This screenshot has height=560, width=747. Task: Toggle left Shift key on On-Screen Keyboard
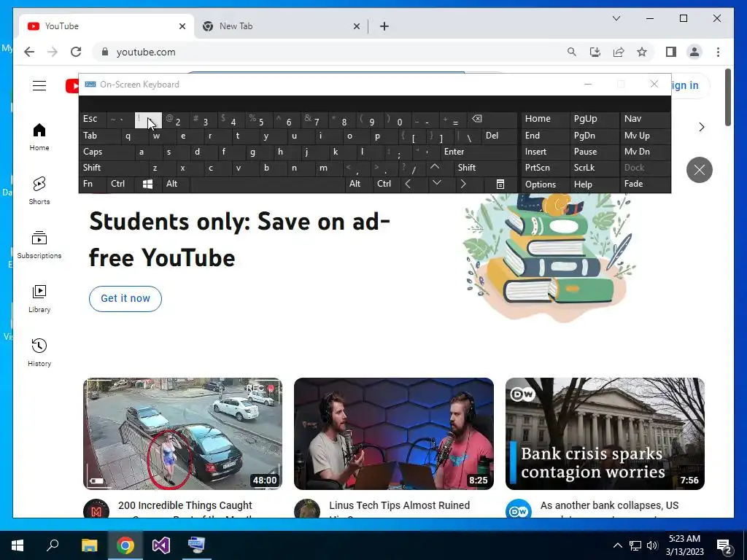[x=113, y=168]
